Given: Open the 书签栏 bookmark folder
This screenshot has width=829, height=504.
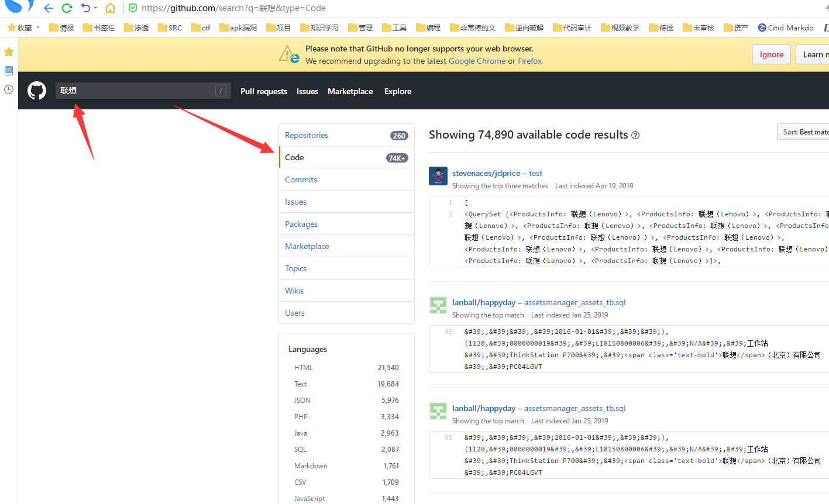Looking at the screenshot, I should [99, 27].
